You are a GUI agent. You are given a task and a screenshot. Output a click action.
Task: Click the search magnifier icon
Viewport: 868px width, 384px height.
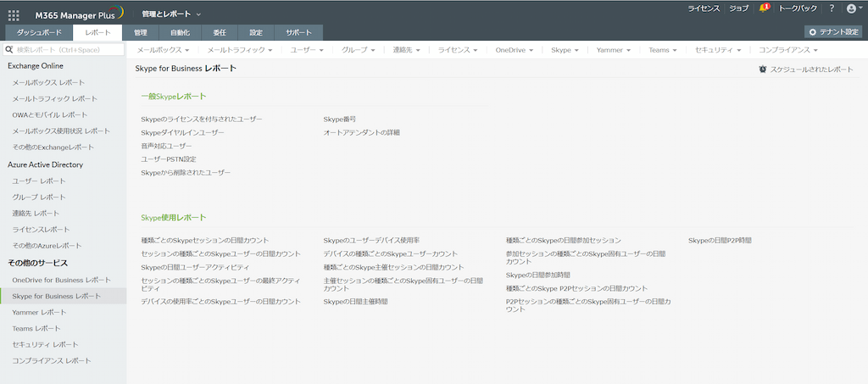tap(10, 50)
